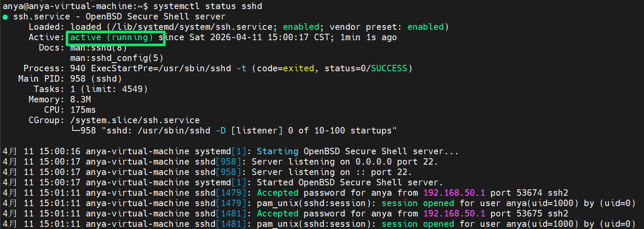Screen dimensions: 644x229
Task: Click the "[listener] 0 of 10-100 startups" text
Action: tap(314, 130)
